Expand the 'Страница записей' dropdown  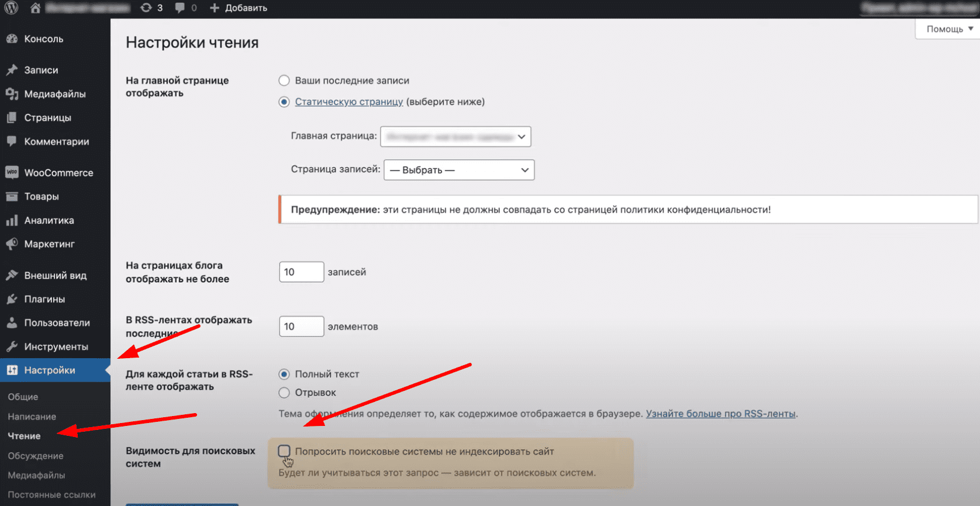pyautogui.click(x=459, y=170)
